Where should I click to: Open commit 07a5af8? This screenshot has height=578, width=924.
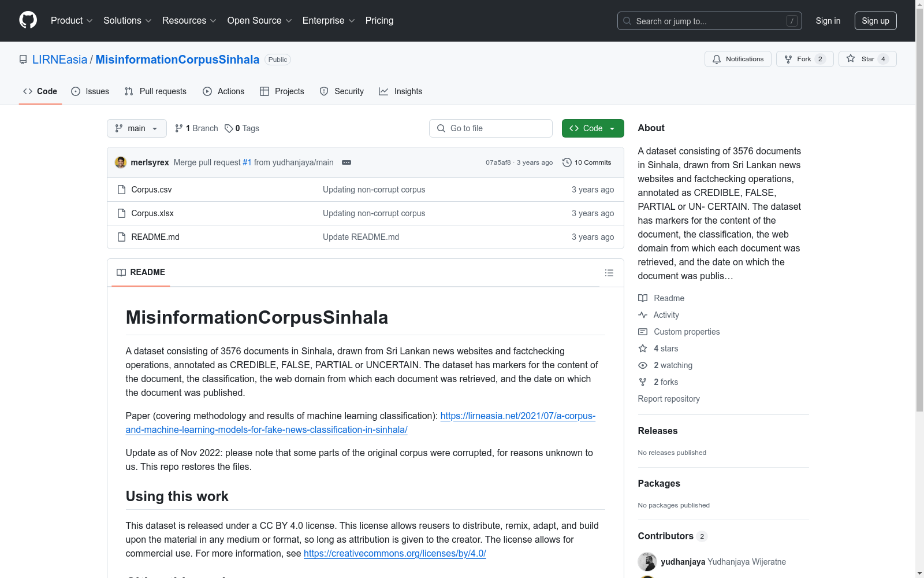point(498,162)
